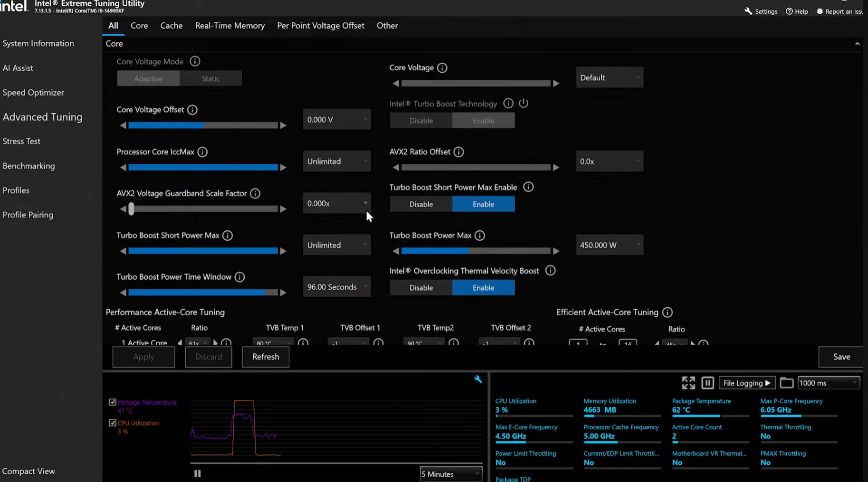This screenshot has height=482, width=868.
Task: Show info for AVX2 Ratio Offset
Action: 458,152
